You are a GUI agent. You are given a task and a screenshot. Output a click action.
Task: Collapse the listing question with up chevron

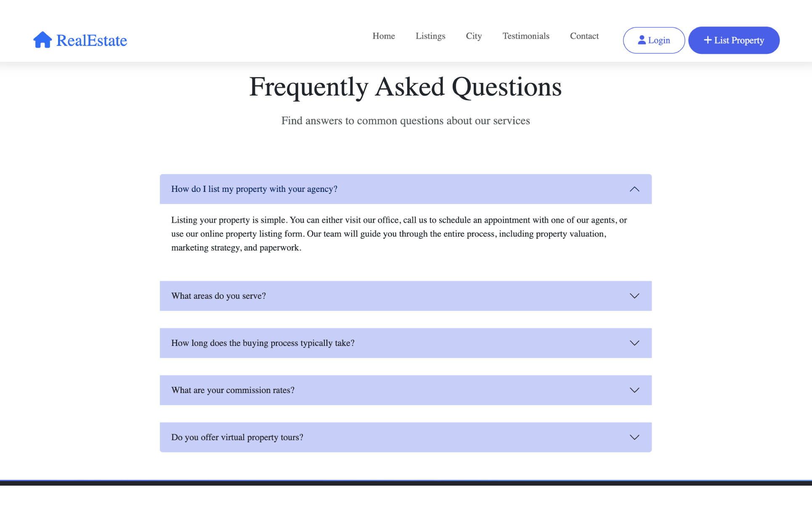tap(634, 189)
